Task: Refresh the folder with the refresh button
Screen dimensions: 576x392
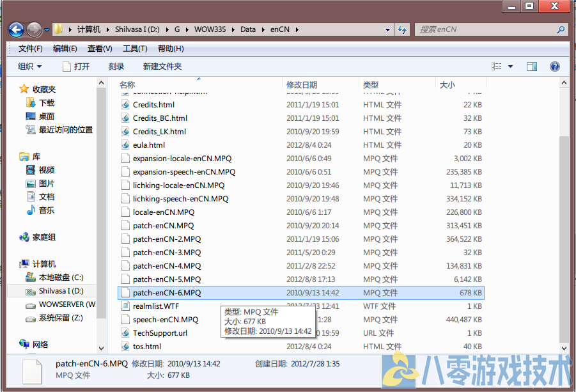Action: click(x=402, y=30)
